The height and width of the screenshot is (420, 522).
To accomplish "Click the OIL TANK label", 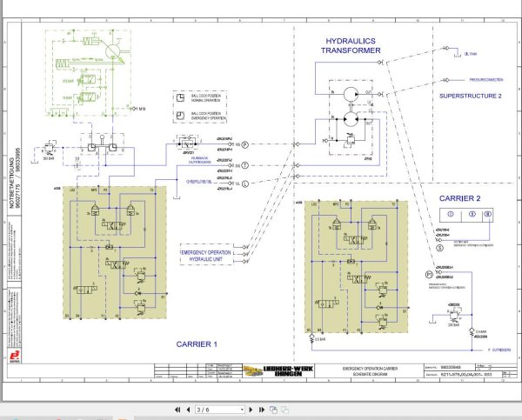I will 471,54.
